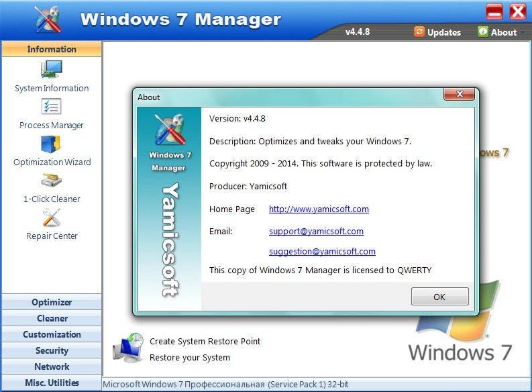
Task: Open the About menu label
Action: click(x=504, y=32)
